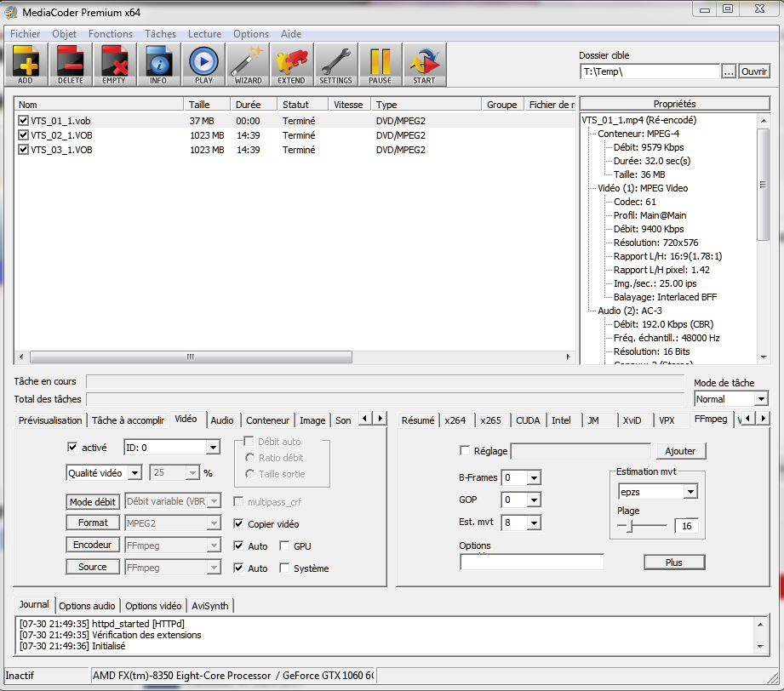The width and height of the screenshot is (784, 691).
Task: Click the browse '...' button for Dossier cible
Action: click(729, 71)
